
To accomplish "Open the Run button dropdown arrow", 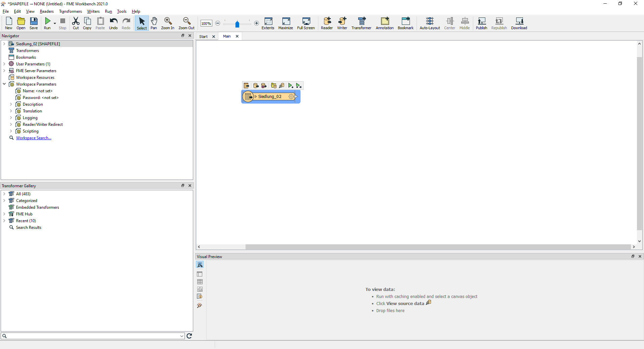I will tap(55, 23).
